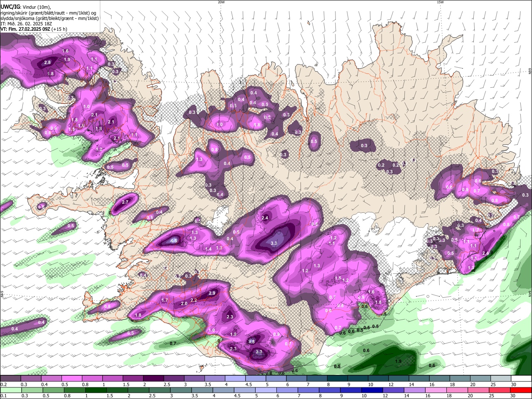Click the bold UWC/IG title text

pyautogui.click(x=10, y=7)
